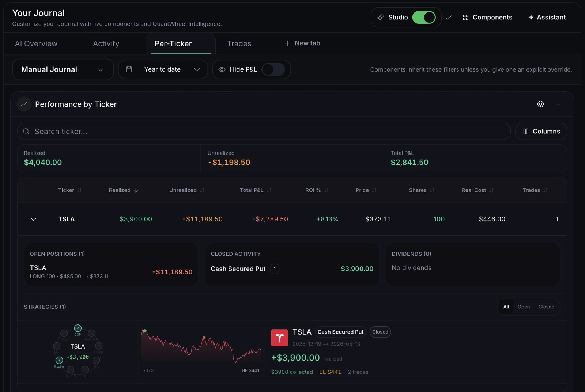This screenshot has width=585, height=392.
Task: Show All strategies filter
Action: coord(506,307)
